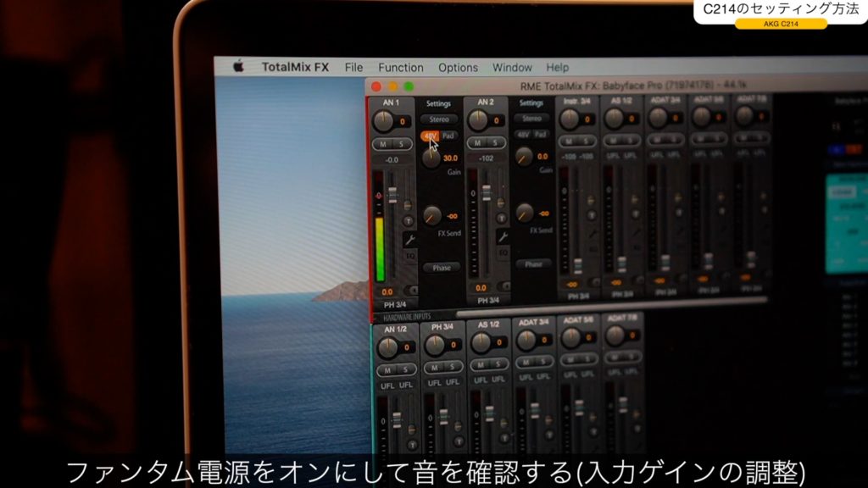Toggle the Pad on AN 2
Viewport: 868px width, 488px height.
[x=540, y=135]
